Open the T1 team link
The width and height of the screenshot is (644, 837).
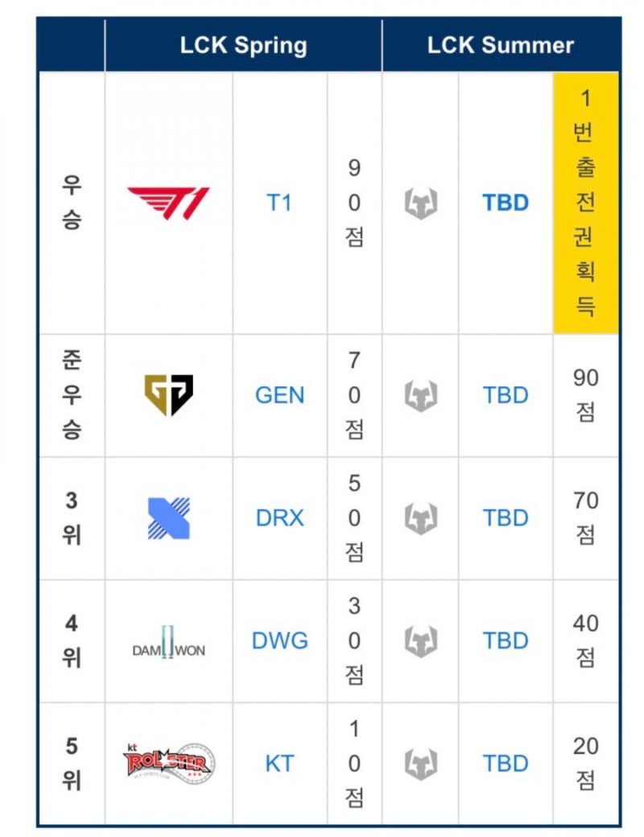[279, 203]
